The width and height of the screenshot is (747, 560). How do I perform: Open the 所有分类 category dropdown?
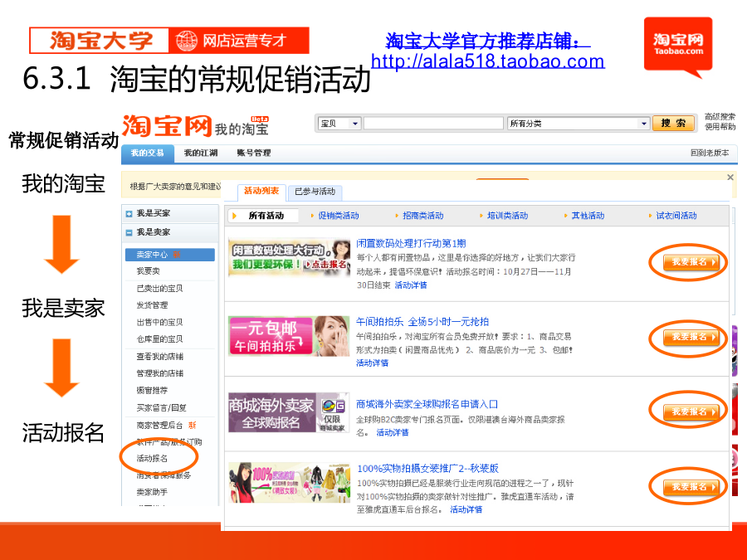click(x=578, y=124)
